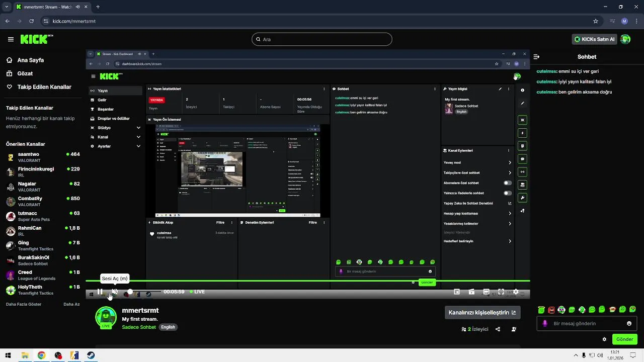Open the emoji picker in chat input
Viewport: 644px width, 362px height.
point(629,323)
